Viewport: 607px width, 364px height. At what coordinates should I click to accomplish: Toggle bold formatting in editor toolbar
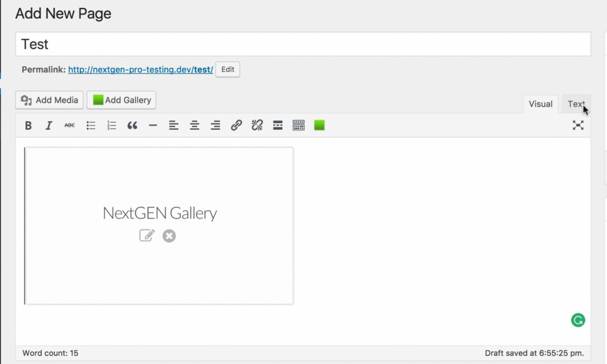29,126
